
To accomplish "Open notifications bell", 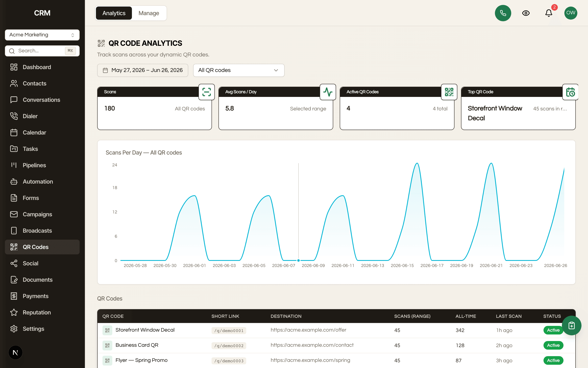I will (549, 13).
